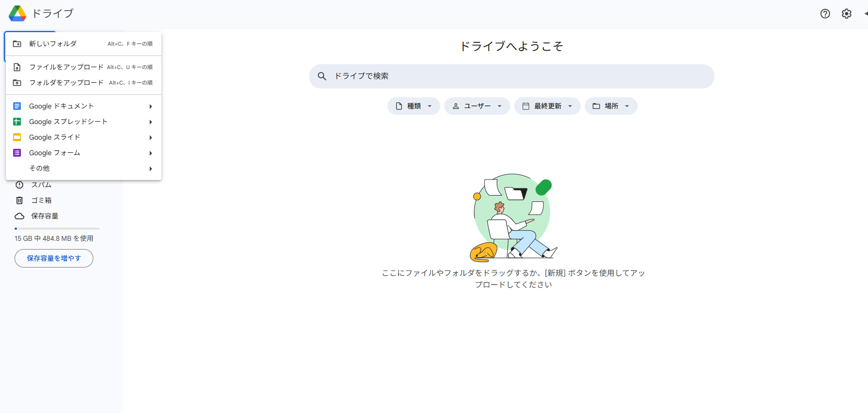Expand その他 submenu arrow
Image resolution: width=868 pixels, height=413 pixels.
pyautogui.click(x=151, y=169)
